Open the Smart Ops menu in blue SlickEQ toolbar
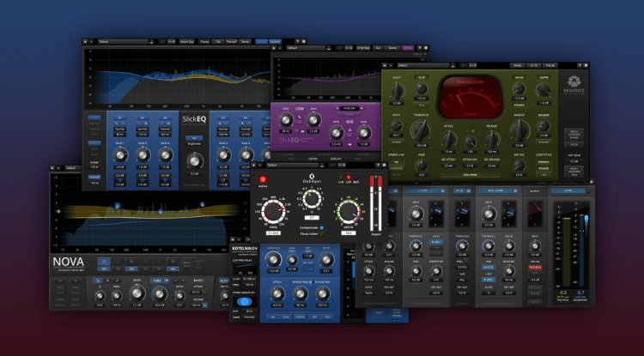644x356 pixels. 187,41
